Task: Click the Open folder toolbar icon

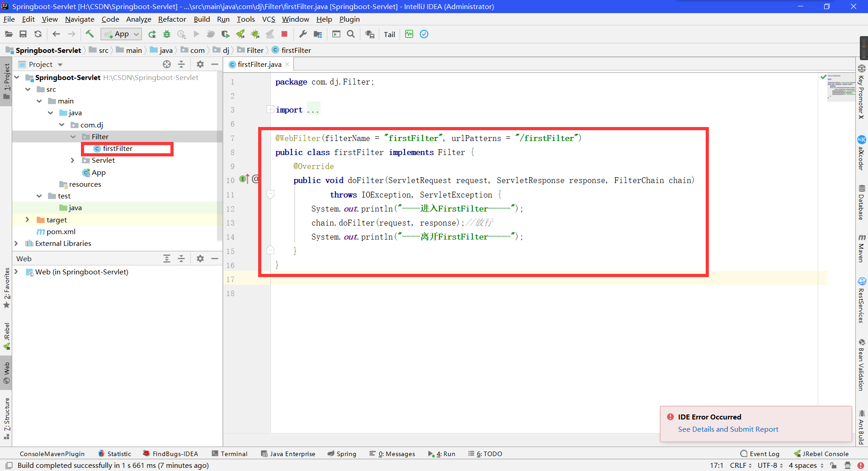Action: click(9, 34)
